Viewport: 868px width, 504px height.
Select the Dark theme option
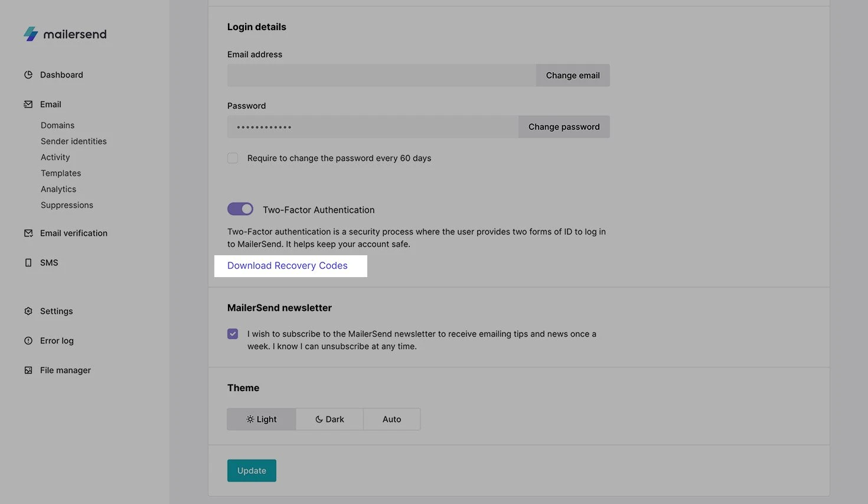[x=329, y=420]
